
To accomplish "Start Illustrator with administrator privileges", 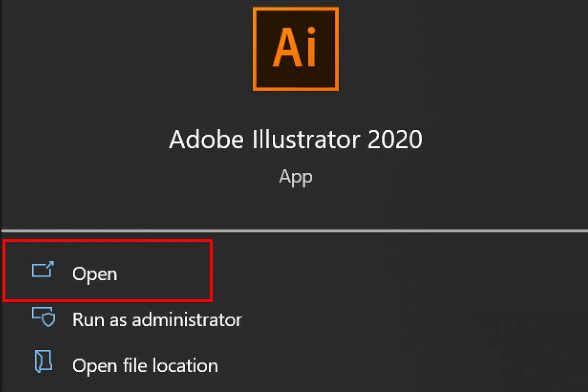I will pyautogui.click(x=157, y=319).
